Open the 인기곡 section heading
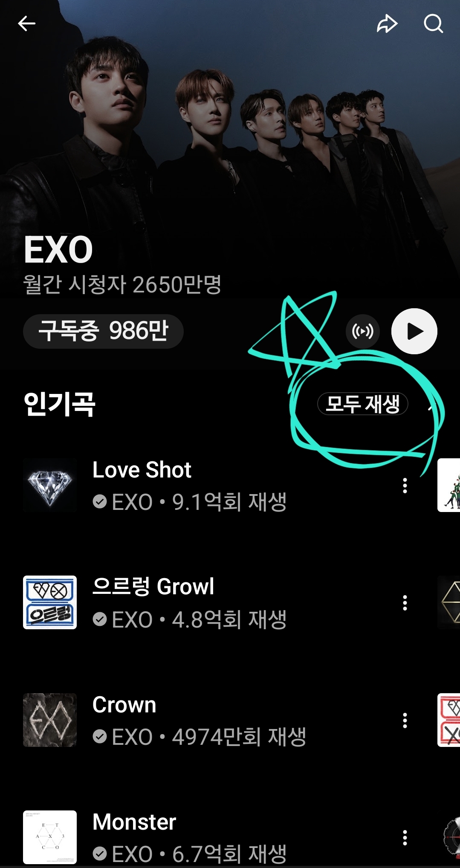 [59, 404]
